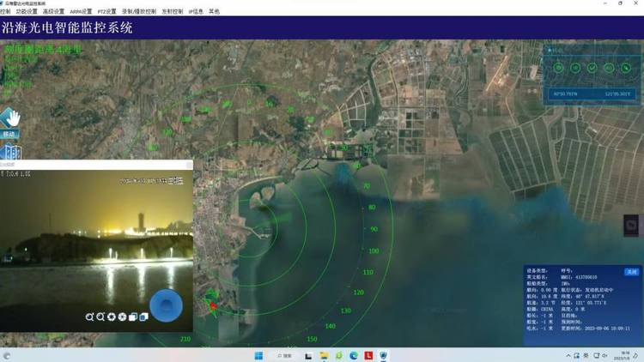
Task: Expand the system tray hidden icons chevron
Action: tap(568, 355)
